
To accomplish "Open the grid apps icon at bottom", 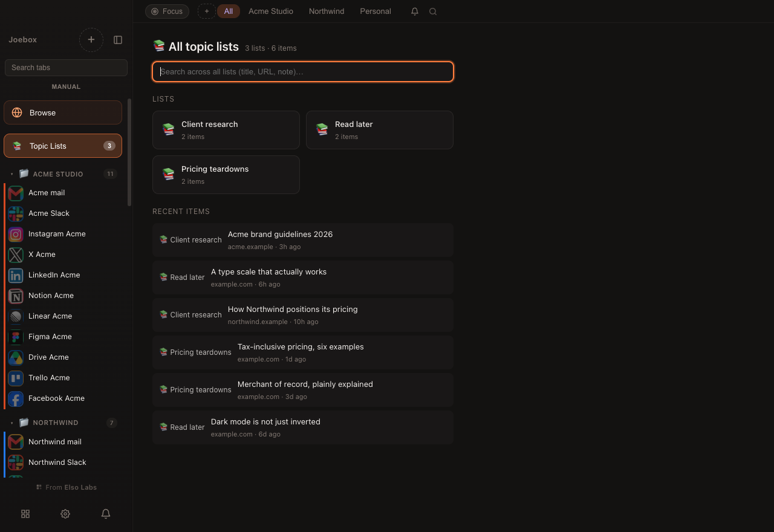I will coord(25,514).
